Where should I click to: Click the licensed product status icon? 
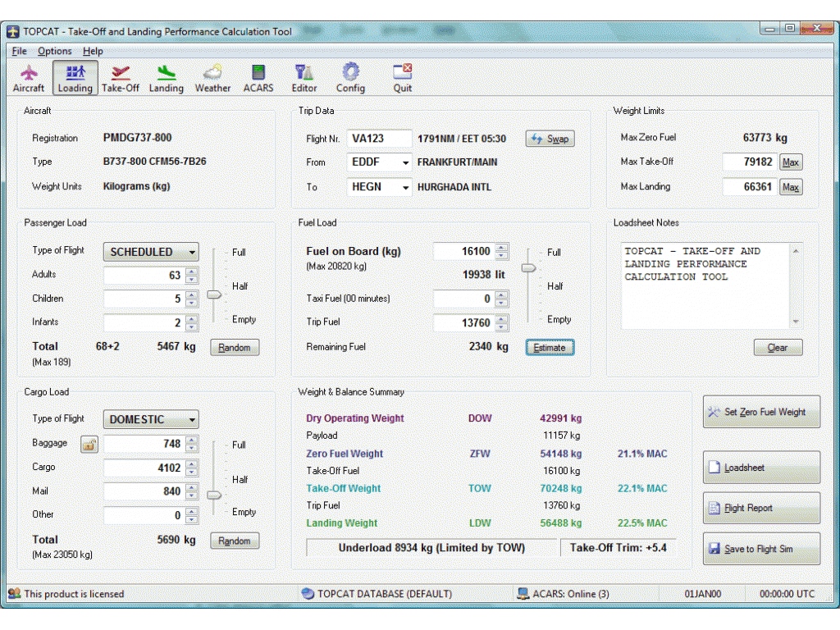pyautogui.click(x=14, y=594)
